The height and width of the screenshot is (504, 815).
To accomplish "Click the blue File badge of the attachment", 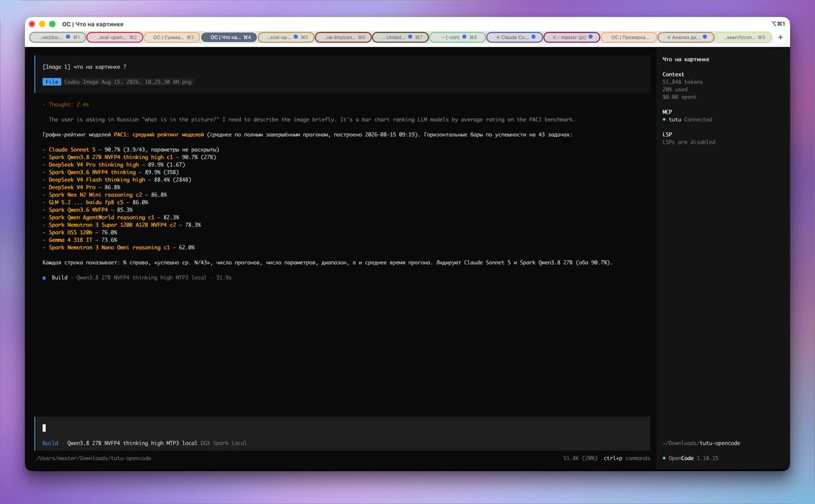I will [x=52, y=82].
